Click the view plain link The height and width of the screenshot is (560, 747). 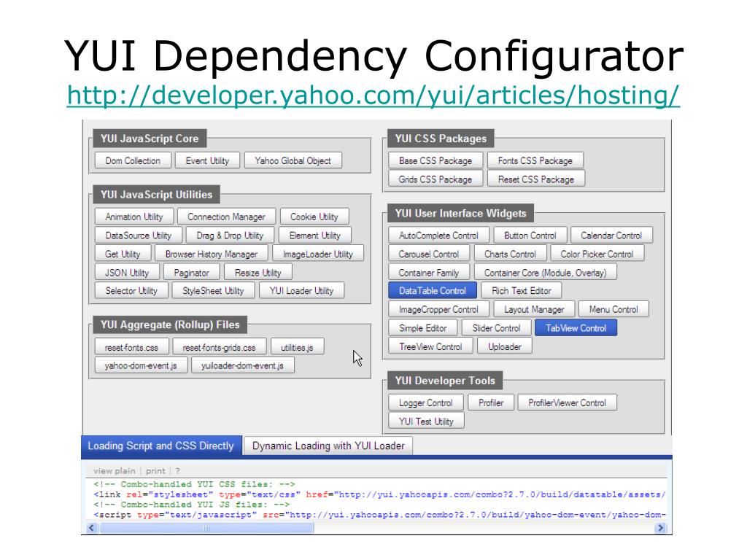pos(115,471)
